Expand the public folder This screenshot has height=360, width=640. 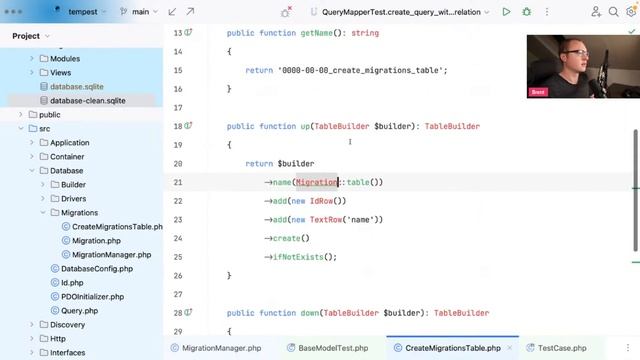[x=21, y=114]
